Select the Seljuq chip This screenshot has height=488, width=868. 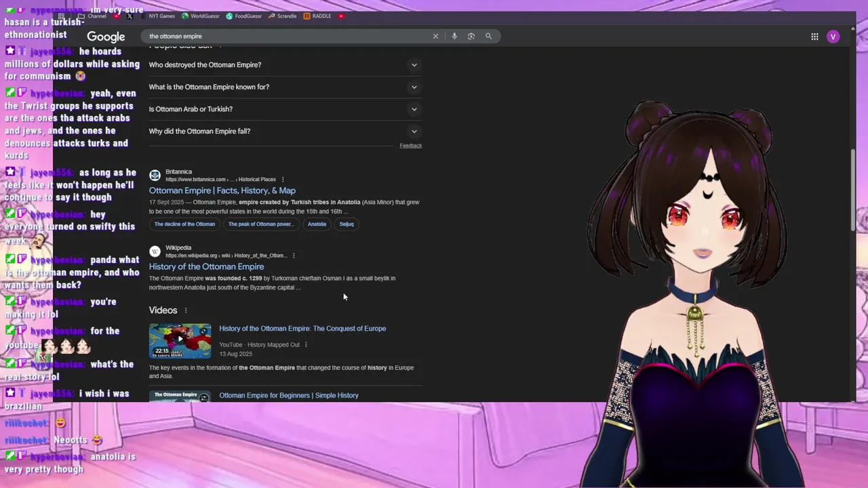(347, 224)
